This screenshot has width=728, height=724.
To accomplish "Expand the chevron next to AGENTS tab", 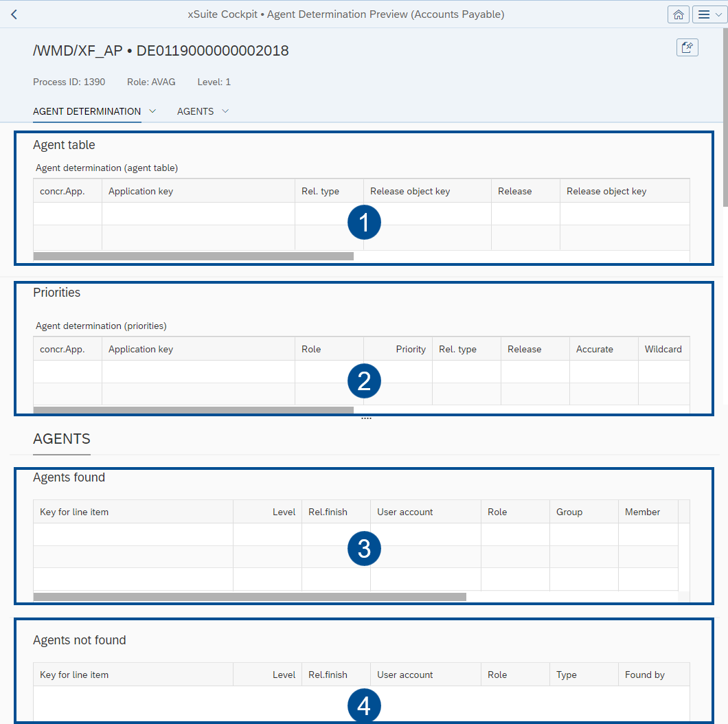I will [225, 111].
